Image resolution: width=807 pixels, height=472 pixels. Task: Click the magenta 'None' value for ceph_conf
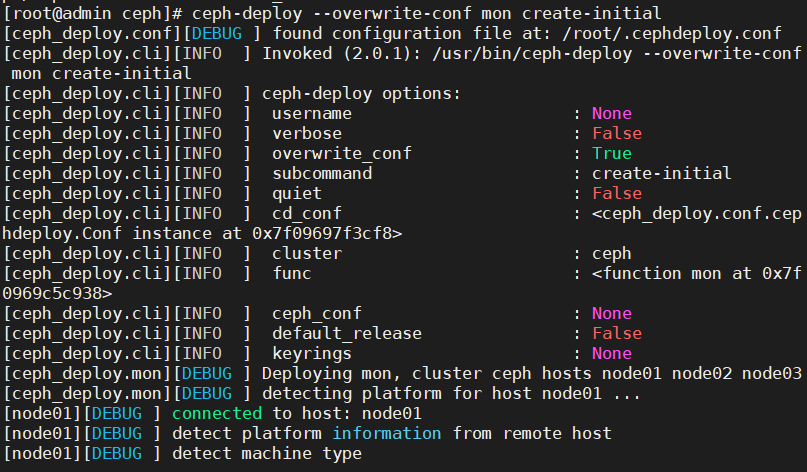(x=611, y=313)
